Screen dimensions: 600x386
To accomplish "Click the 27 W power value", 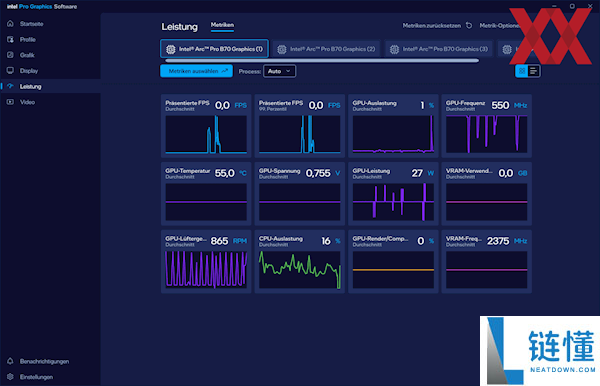I will (x=423, y=173).
